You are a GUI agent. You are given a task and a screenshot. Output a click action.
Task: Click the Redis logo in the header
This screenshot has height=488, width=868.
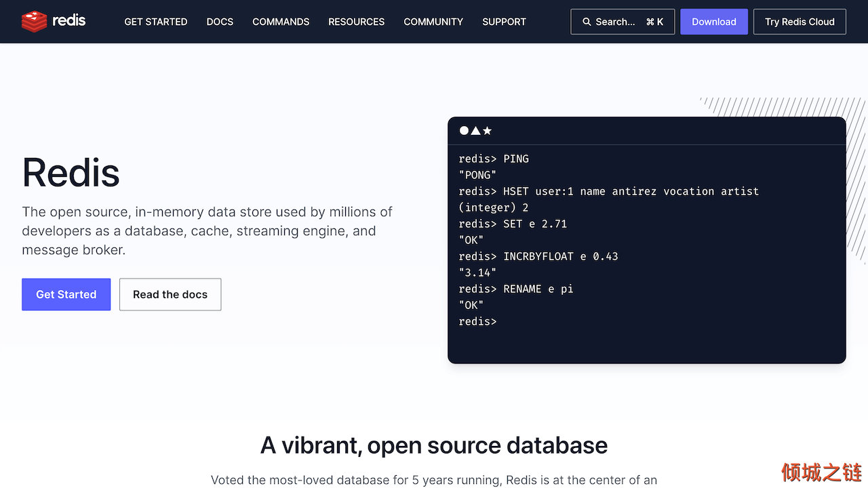54,21
